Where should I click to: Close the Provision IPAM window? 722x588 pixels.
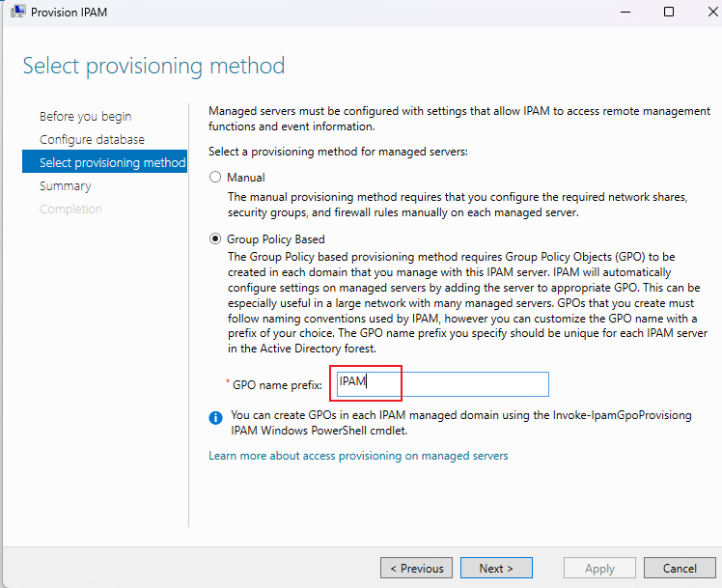coord(712,12)
